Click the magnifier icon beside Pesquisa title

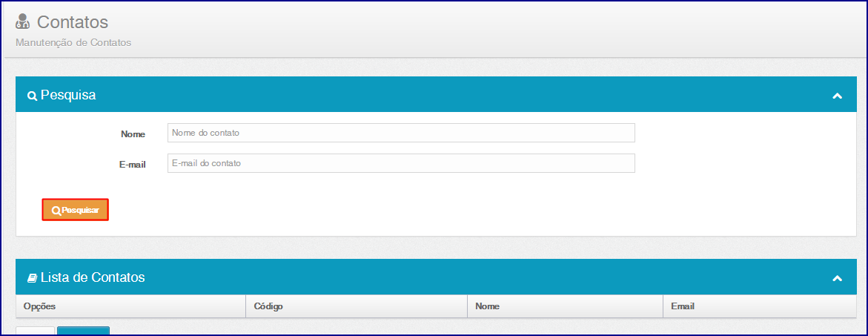(32, 96)
